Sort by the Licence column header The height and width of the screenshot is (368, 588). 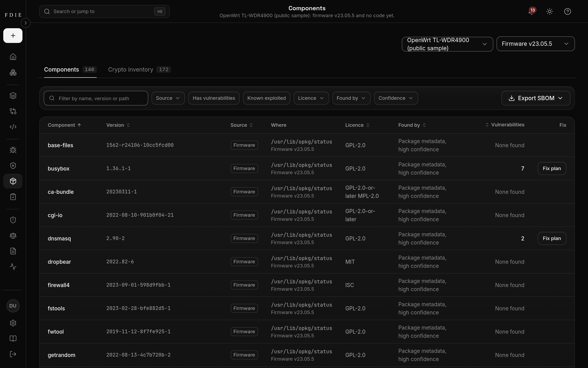click(357, 125)
